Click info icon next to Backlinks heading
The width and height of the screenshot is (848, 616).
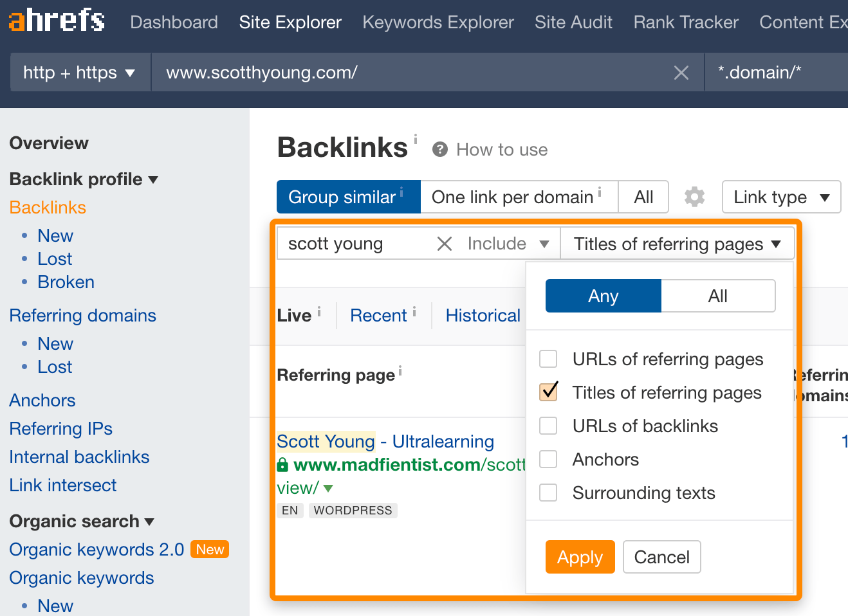point(416,138)
